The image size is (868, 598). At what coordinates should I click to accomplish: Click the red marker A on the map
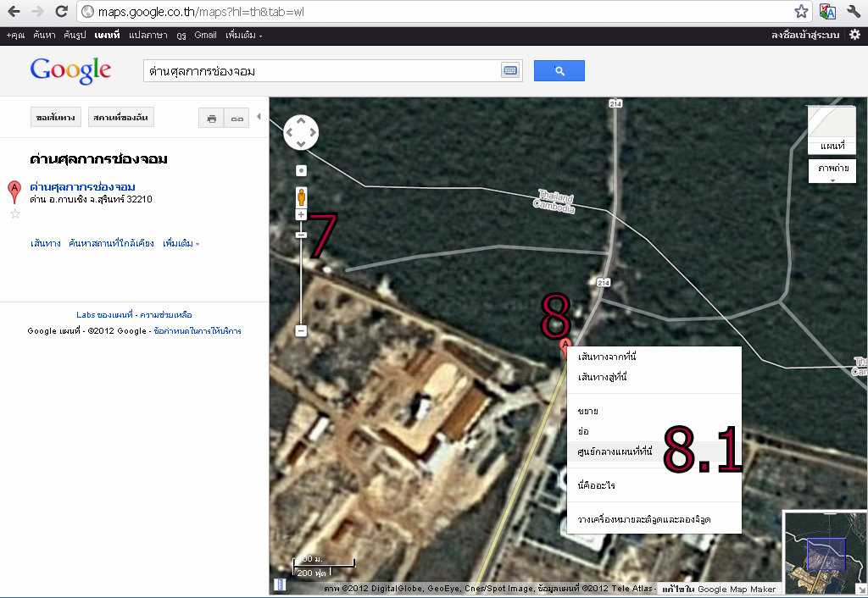[565, 346]
